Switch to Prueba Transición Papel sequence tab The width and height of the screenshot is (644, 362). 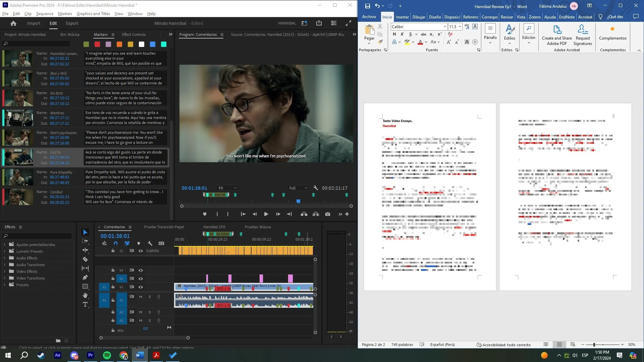tap(164, 227)
